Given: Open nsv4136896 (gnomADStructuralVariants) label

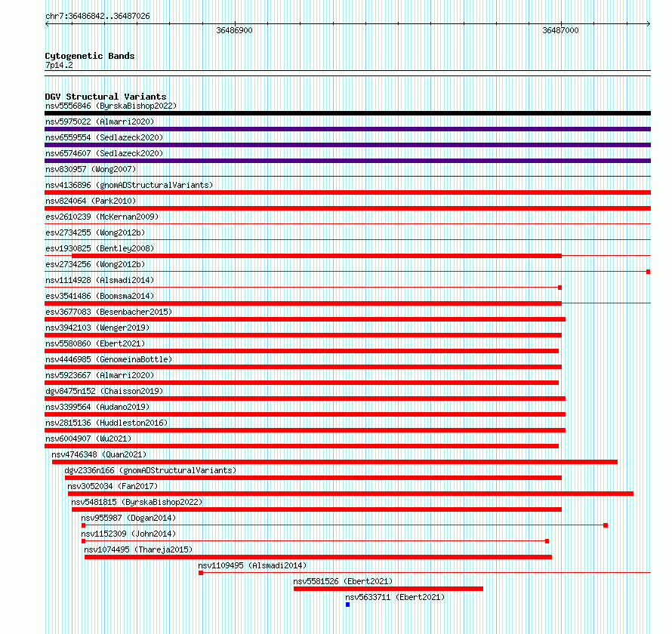Looking at the screenshot, I should coord(129,185).
